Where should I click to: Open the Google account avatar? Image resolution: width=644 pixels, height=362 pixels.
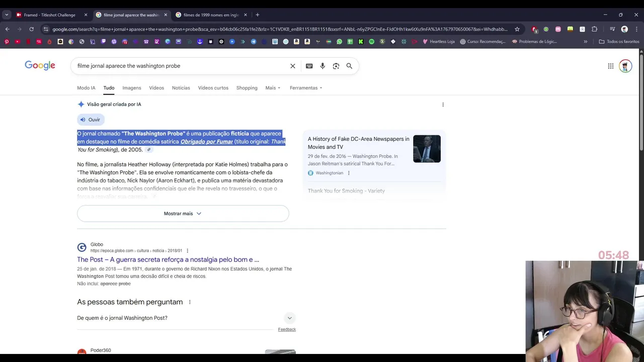pos(625,66)
